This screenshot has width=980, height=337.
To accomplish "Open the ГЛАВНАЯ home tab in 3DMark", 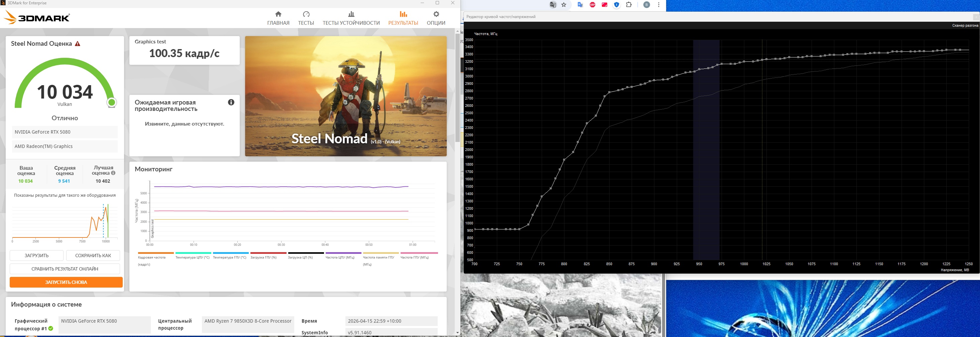I will [x=278, y=18].
